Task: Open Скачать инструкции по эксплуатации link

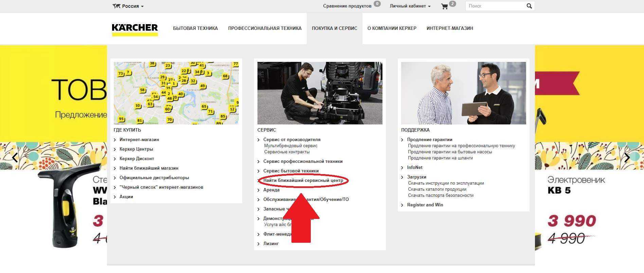Action: click(x=446, y=183)
